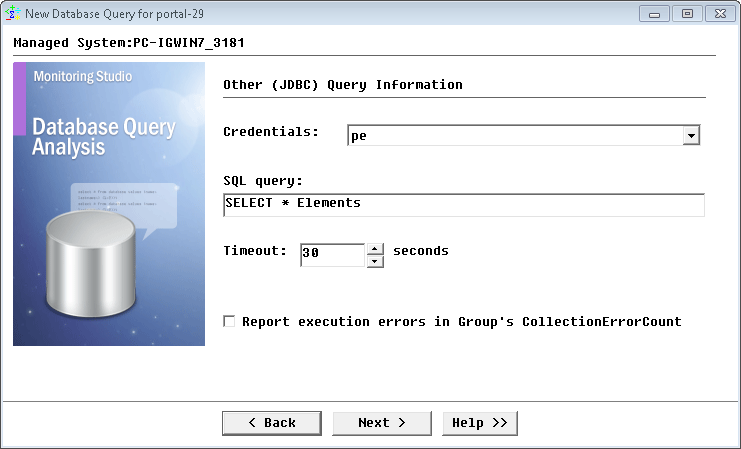The image size is (741, 449).
Task: Open the Credentials dropdown arrow
Action: pos(691,136)
